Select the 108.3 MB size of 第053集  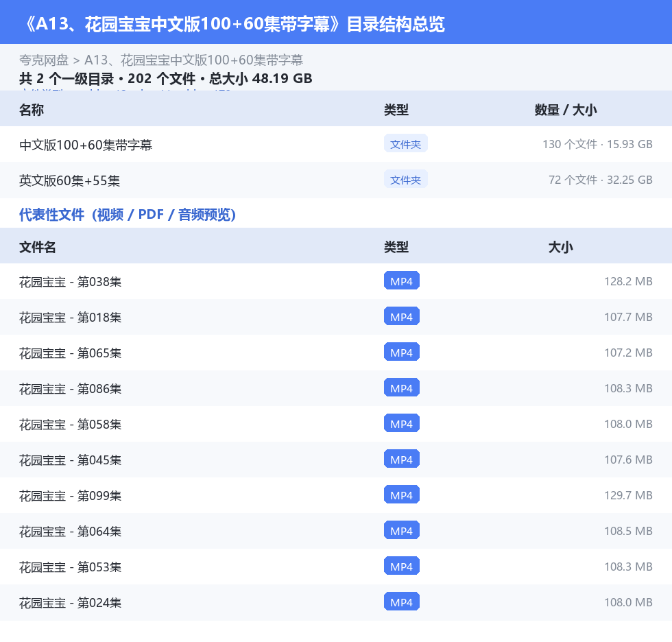click(x=628, y=566)
